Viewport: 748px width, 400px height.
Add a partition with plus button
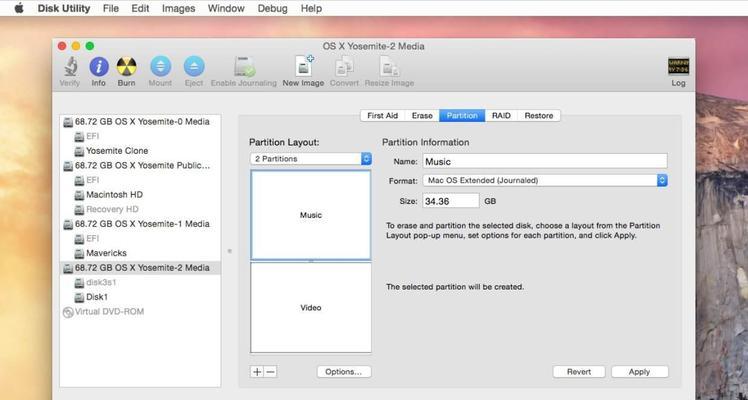(257, 372)
